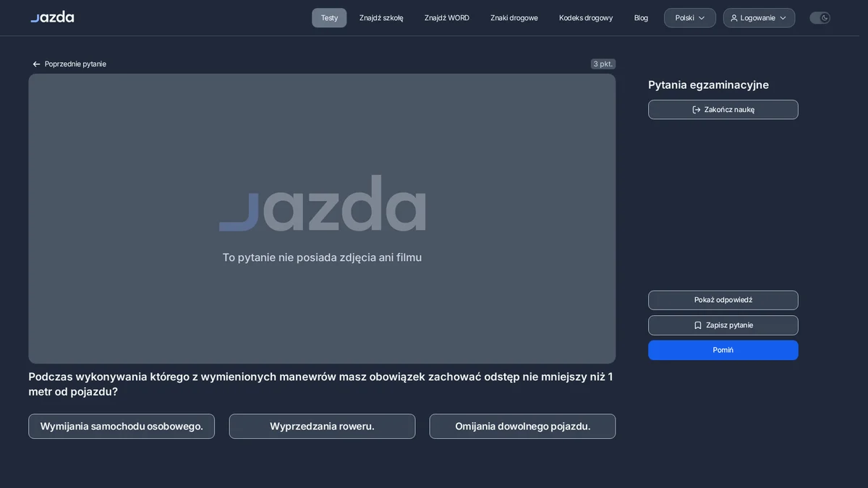Click the back arrow beside Poprzednie pytanie

(x=36, y=64)
